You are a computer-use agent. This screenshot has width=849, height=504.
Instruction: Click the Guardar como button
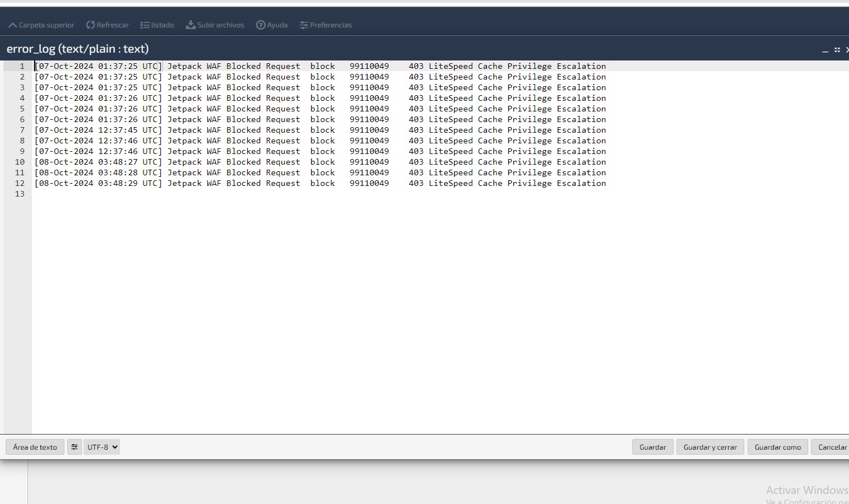[778, 447]
